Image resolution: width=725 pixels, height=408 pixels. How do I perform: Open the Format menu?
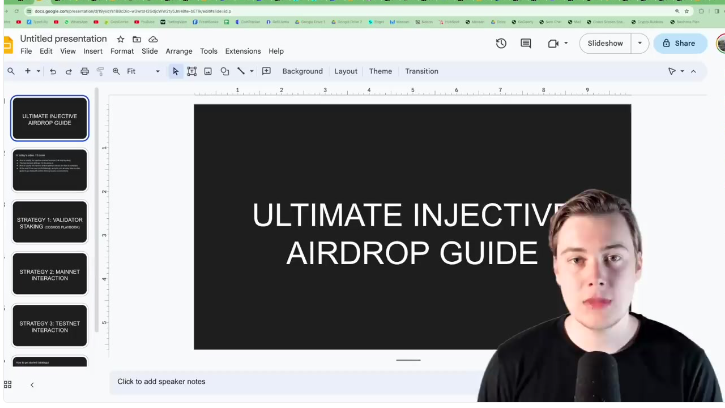tap(122, 51)
